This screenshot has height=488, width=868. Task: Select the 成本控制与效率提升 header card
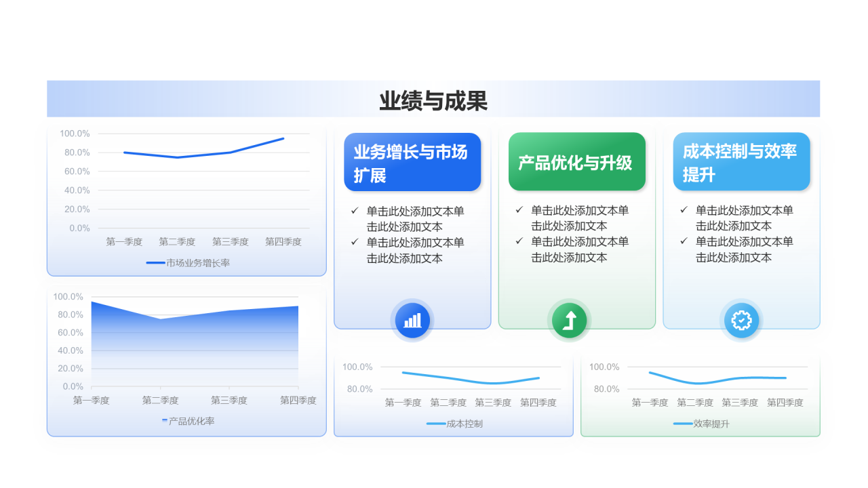pyautogui.click(x=741, y=162)
